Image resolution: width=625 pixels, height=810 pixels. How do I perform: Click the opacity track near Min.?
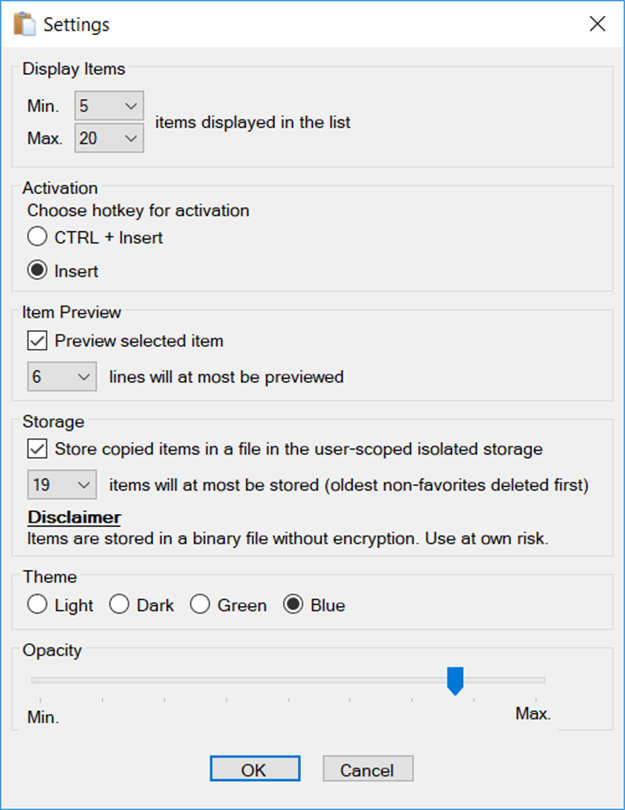tap(46, 680)
